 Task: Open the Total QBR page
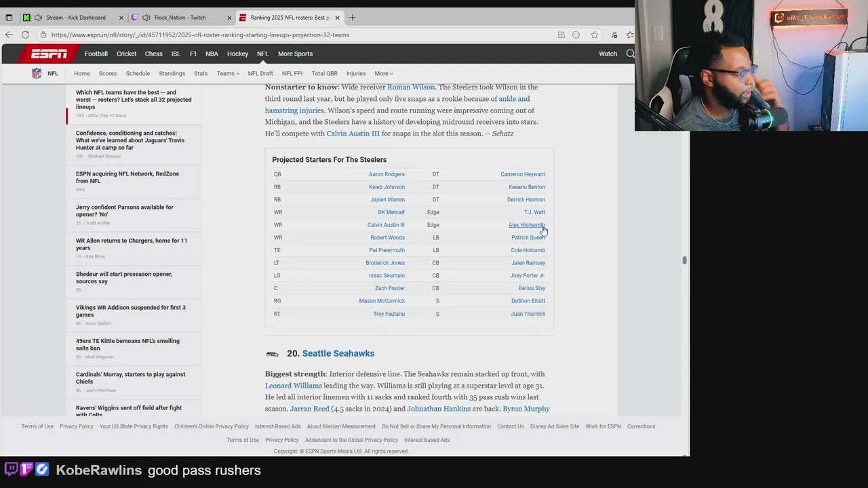(x=324, y=73)
